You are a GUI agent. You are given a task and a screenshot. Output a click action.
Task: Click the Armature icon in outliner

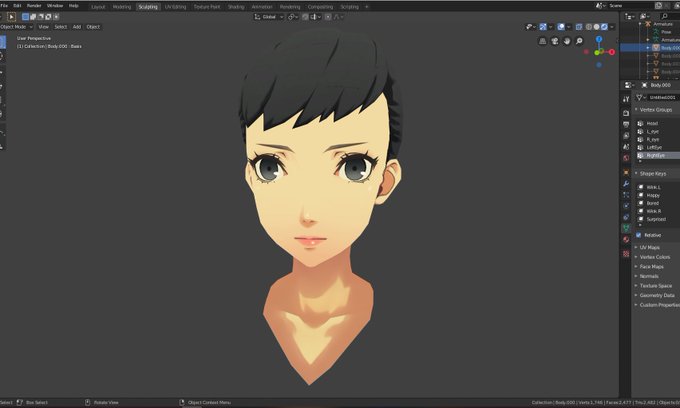[x=648, y=24]
